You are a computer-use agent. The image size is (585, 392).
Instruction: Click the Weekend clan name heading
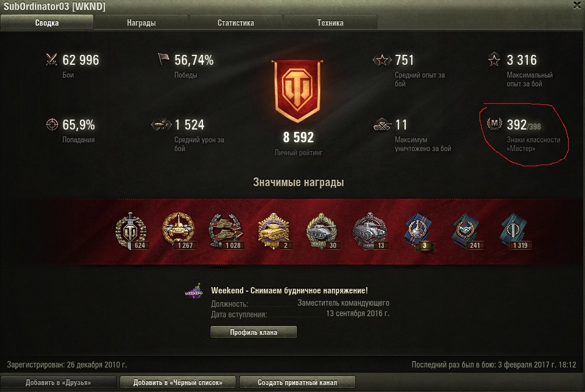pos(289,290)
